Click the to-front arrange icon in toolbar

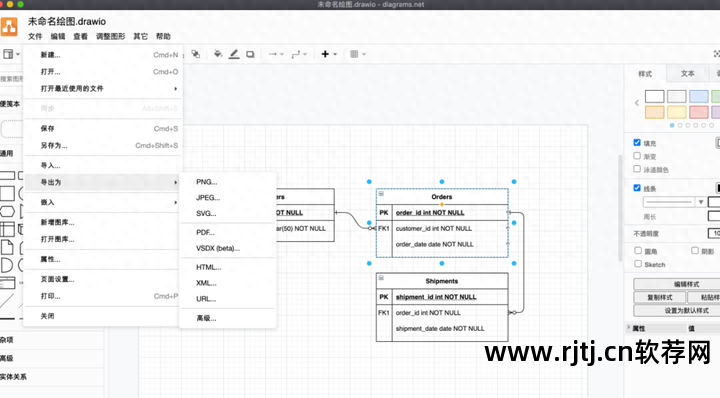pyautogui.click(x=196, y=54)
